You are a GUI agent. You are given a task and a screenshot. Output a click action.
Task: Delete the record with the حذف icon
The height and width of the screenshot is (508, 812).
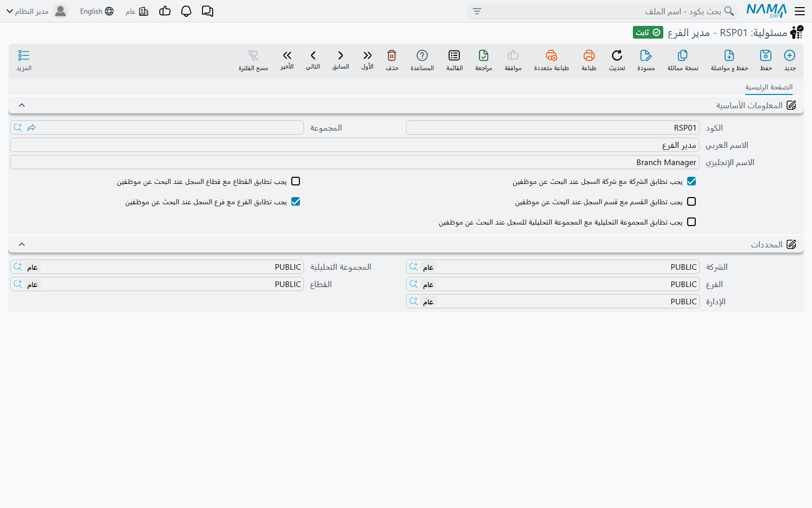pos(392,59)
